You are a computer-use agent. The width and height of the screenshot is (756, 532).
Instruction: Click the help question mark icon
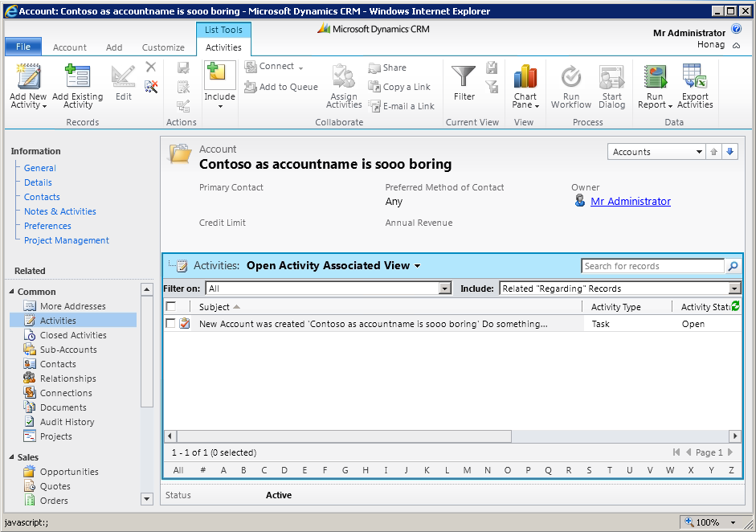point(736,28)
